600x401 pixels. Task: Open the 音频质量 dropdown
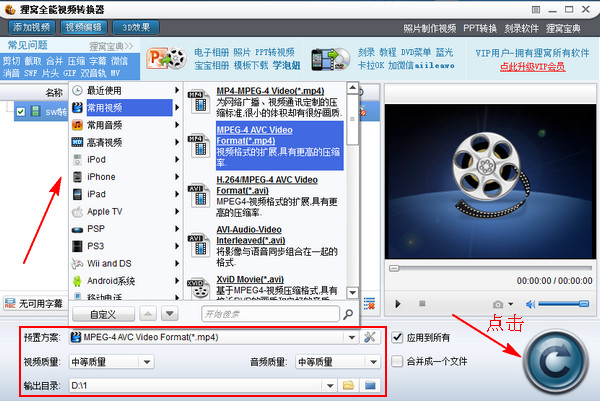pyautogui.click(x=373, y=362)
